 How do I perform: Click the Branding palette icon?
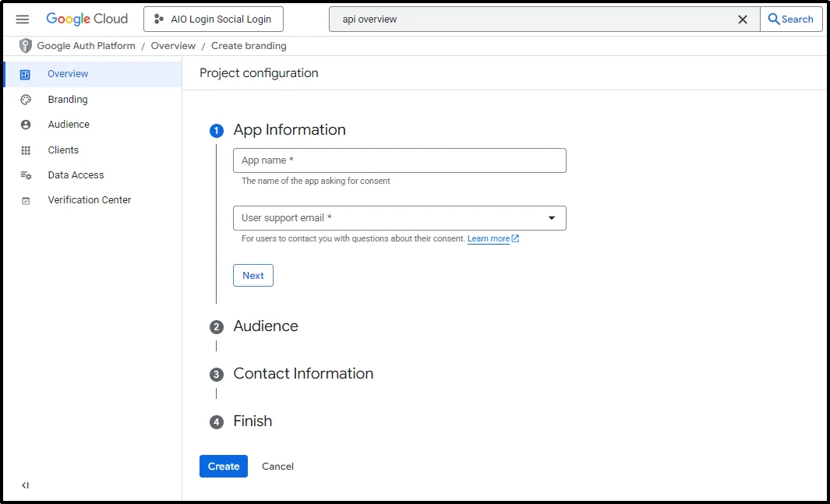pyautogui.click(x=27, y=99)
